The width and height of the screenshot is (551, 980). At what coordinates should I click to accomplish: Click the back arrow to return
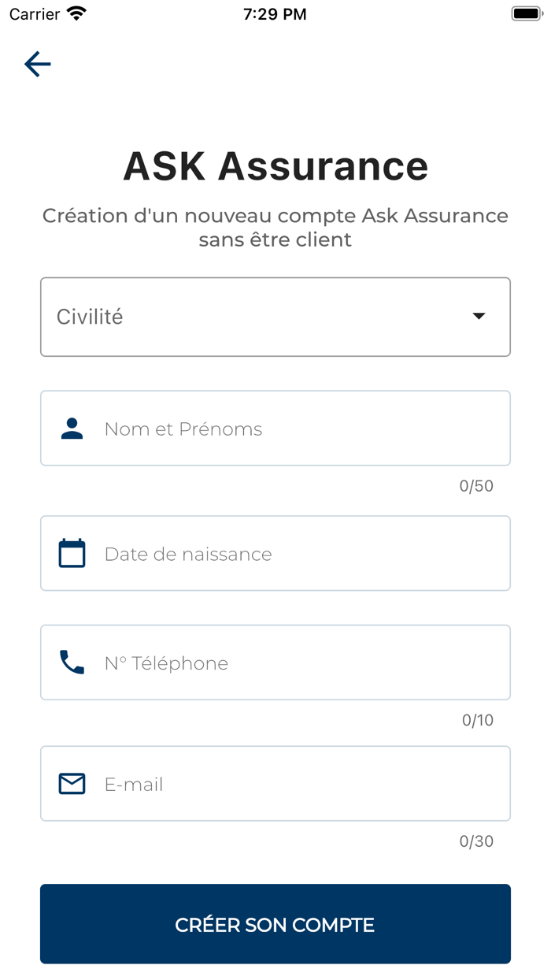(x=37, y=64)
